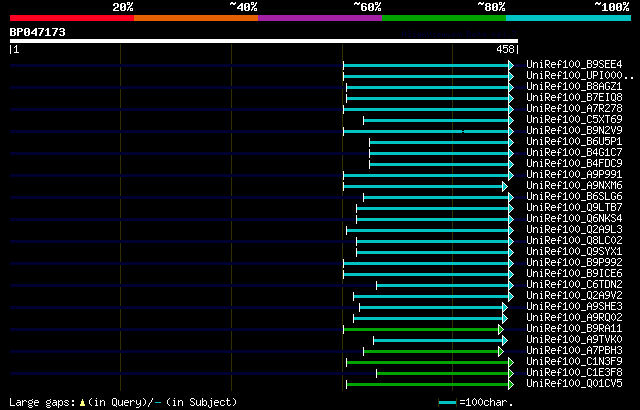The image size is (640, 410).
Task: Open the UniRef100_C1N3F9 hit
Action: pyautogui.click(x=574, y=362)
